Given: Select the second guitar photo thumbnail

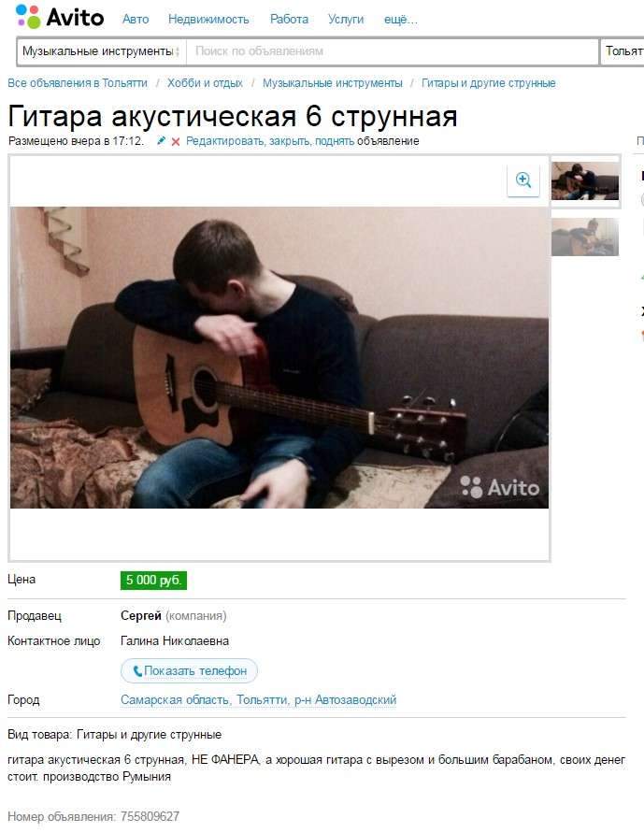Looking at the screenshot, I should click(x=585, y=237).
